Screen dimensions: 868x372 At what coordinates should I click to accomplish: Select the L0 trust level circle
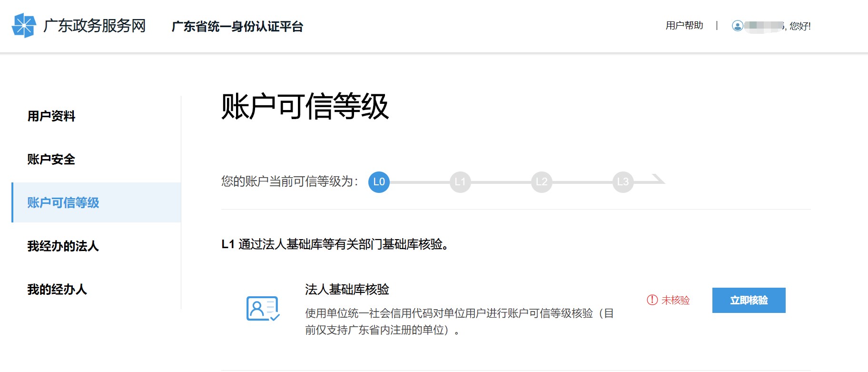tap(379, 182)
